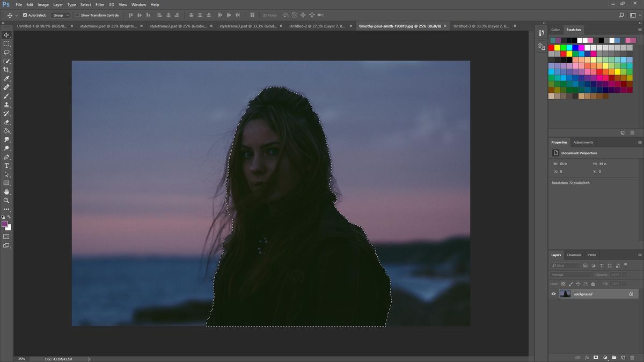Switch to the Channels tab
644x362 pixels.
point(574,255)
